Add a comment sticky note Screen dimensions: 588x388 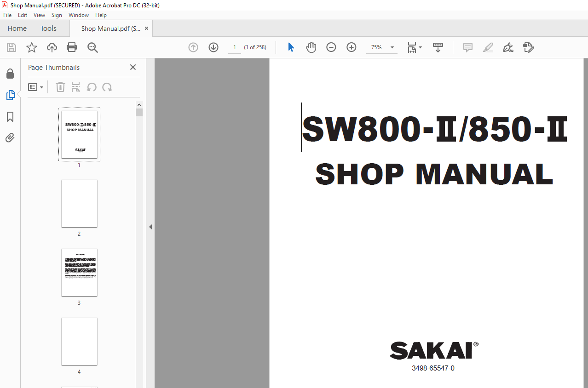click(x=468, y=47)
